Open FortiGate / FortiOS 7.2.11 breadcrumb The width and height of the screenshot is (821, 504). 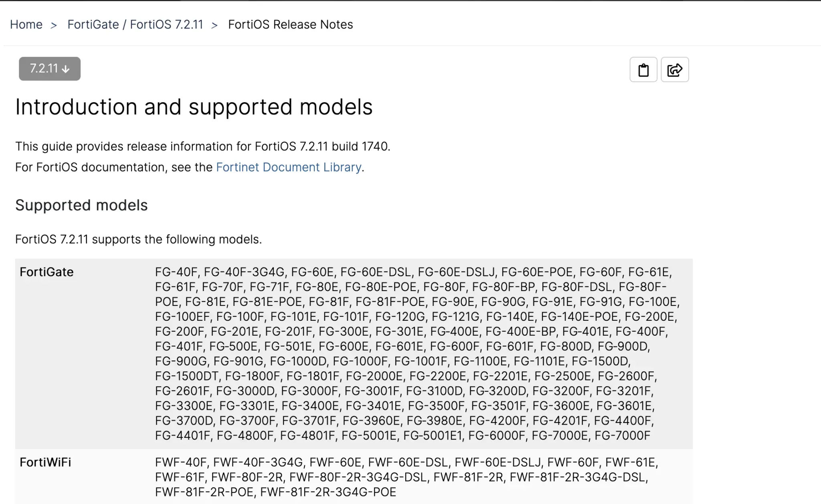pos(135,24)
